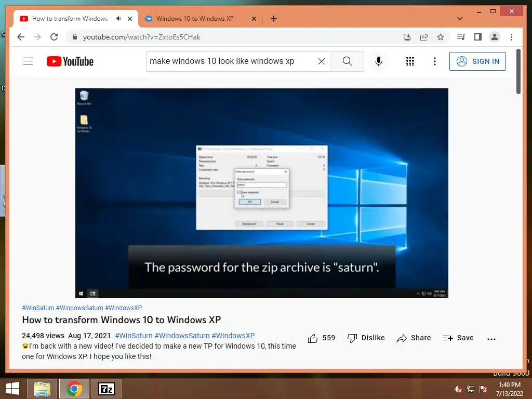Viewport: 532px width, 399px height.
Task: Like the video with 559 likes
Action: click(321, 338)
